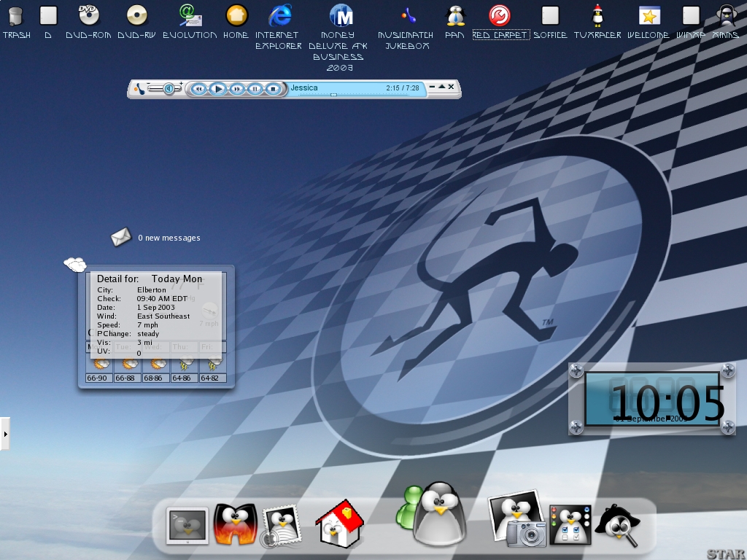The height and width of the screenshot is (560, 747).
Task: Pause playback in the music player
Action: coord(255,88)
